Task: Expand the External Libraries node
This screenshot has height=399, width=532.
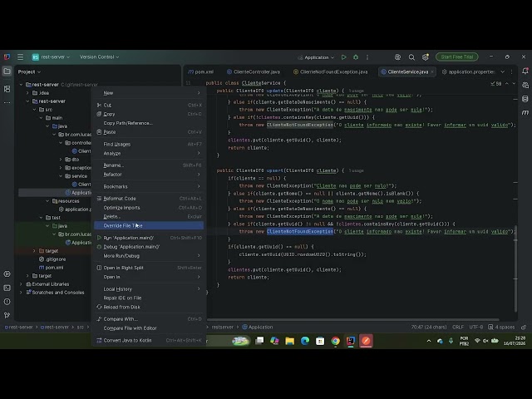Action: tap(21, 284)
